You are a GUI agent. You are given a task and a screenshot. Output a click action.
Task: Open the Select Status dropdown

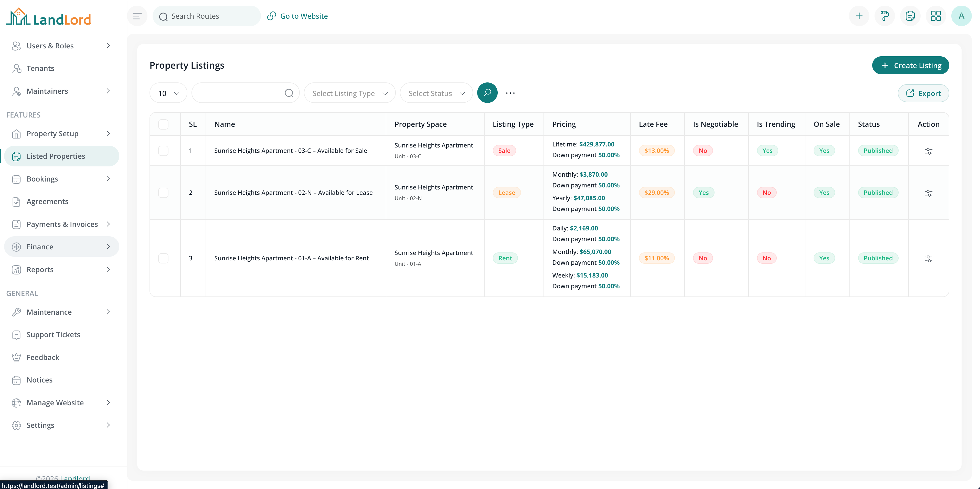click(x=436, y=93)
